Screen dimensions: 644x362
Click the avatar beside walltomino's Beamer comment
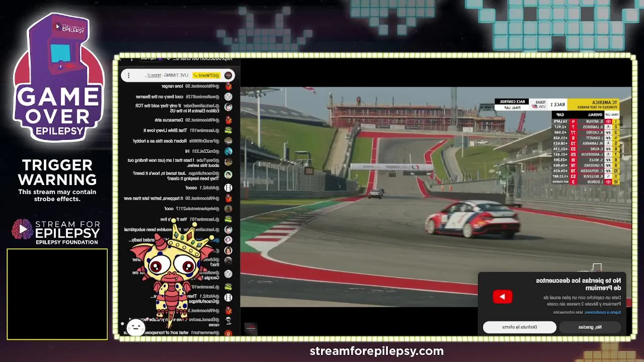tap(228, 97)
